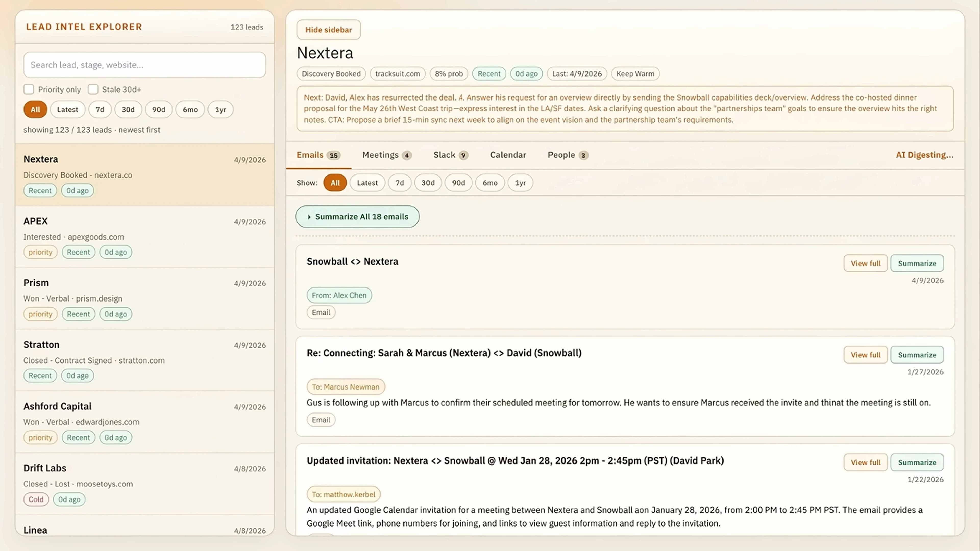Open the Prism lead
The width and height of the screenshot is (980, 551).
pyautogui.click(x=144, y=298)
